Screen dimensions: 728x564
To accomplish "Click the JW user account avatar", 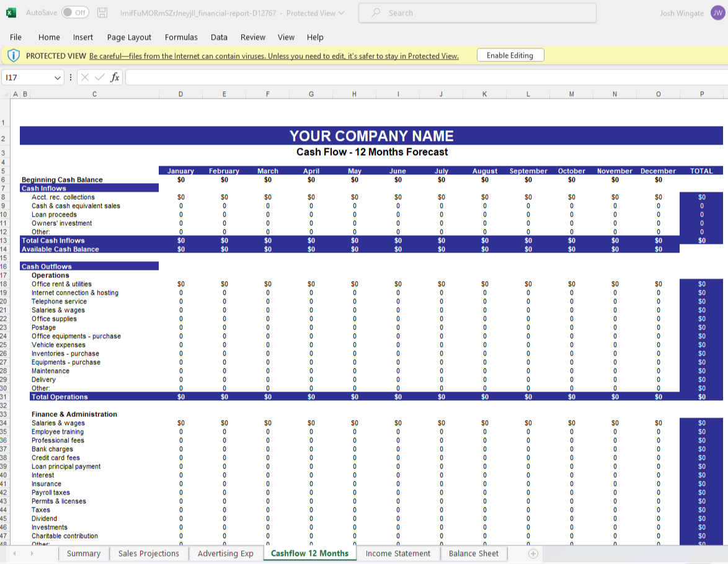I will click(x=717, y=13).
